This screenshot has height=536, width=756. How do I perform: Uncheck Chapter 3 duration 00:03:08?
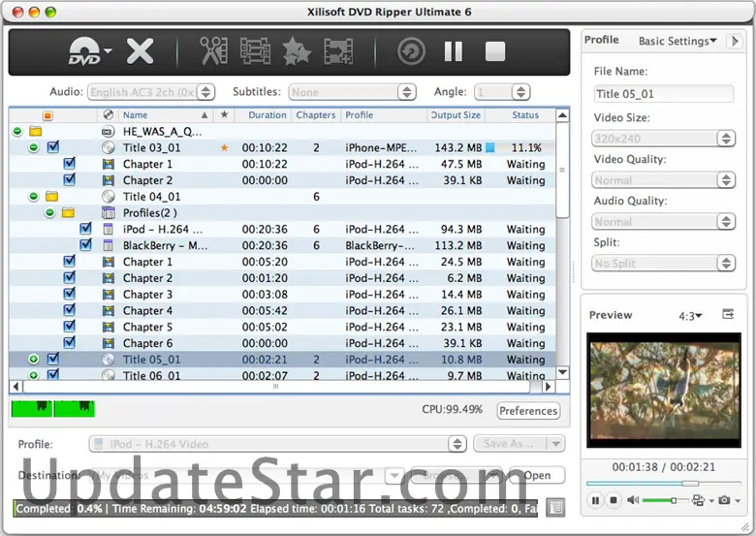coord(70,293)
